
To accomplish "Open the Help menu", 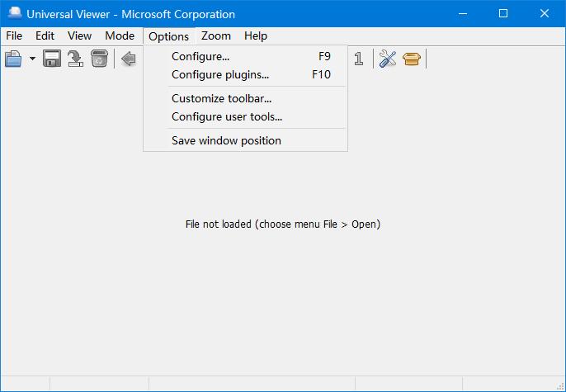I will (x=256, y=35).
